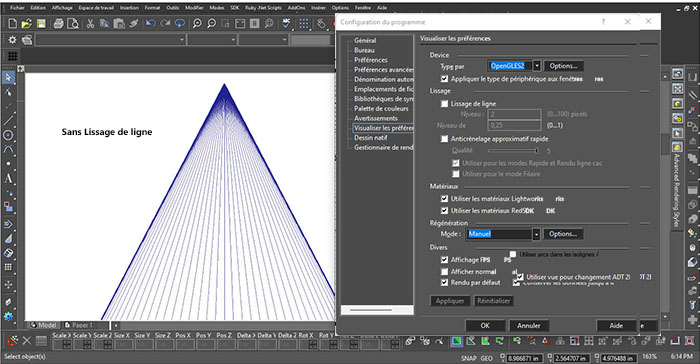700x364 pixels.
Task: Click Options next to Mode Manuel
Action: coord(562,234)
